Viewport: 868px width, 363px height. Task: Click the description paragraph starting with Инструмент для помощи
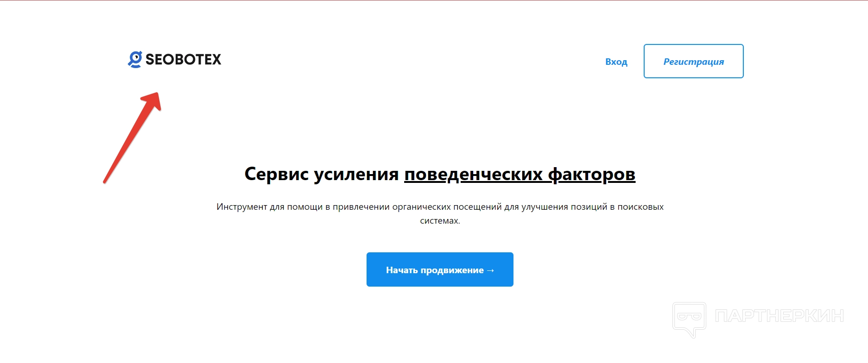[x=440, y=213]
